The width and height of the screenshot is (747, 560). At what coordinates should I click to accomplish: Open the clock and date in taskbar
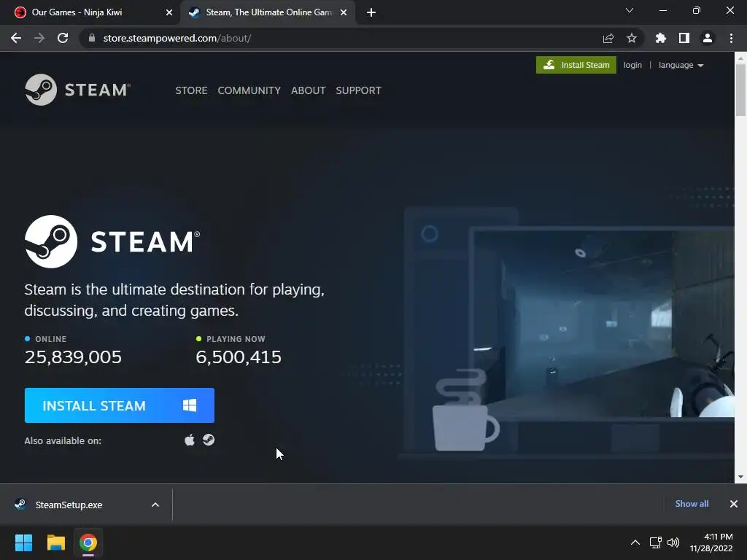pyautogui.click(x=711, y=542)
